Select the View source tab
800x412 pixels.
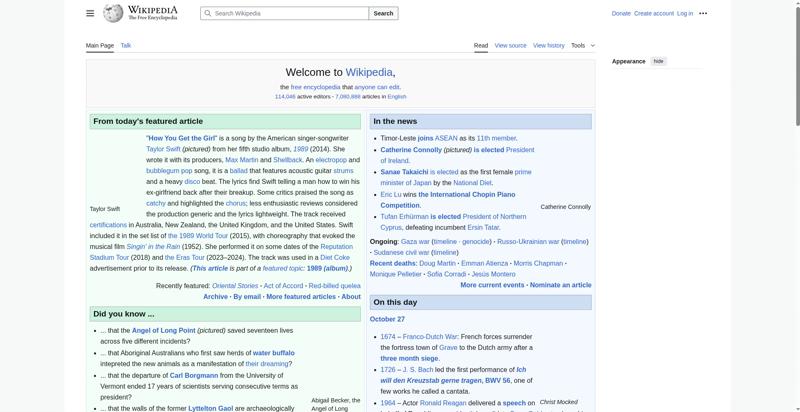510,45
